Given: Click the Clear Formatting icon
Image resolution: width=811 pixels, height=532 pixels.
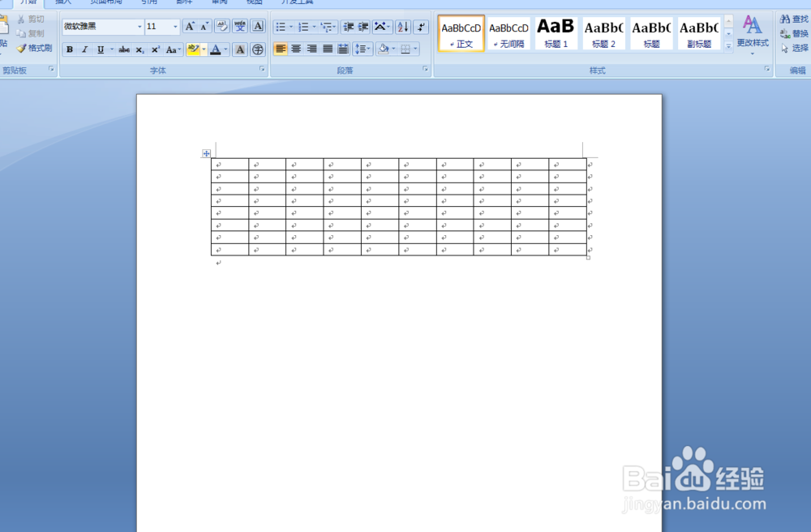Looking at the screenshot, I should (x=222, y=27).
